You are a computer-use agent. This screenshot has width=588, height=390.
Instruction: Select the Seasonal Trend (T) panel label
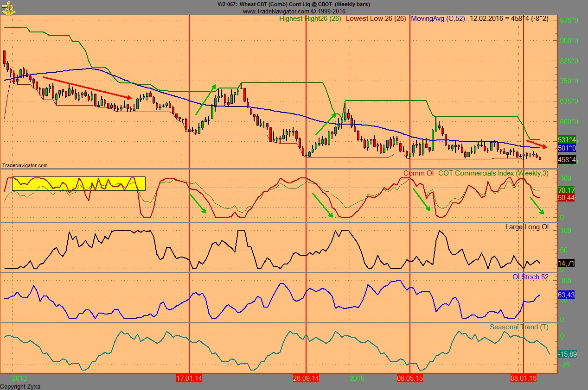click(519, 327)
